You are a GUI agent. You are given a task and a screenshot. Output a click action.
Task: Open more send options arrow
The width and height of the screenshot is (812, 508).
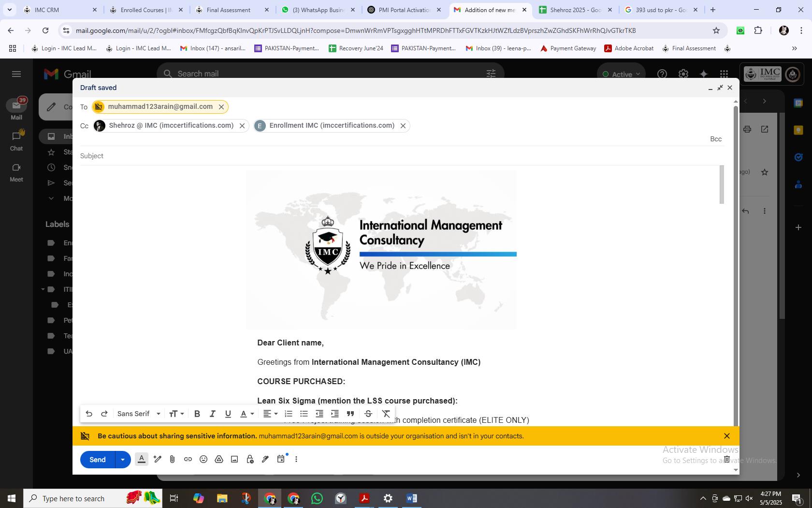click(123, 460)
